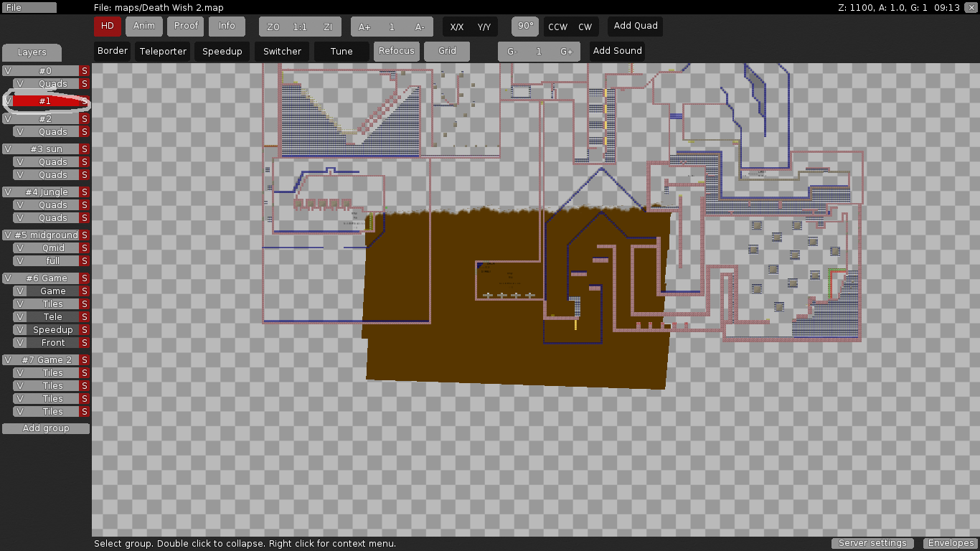Increase animation speed with A+
The width and height of the screenshot is (980, 551).
tap(364, 27)
